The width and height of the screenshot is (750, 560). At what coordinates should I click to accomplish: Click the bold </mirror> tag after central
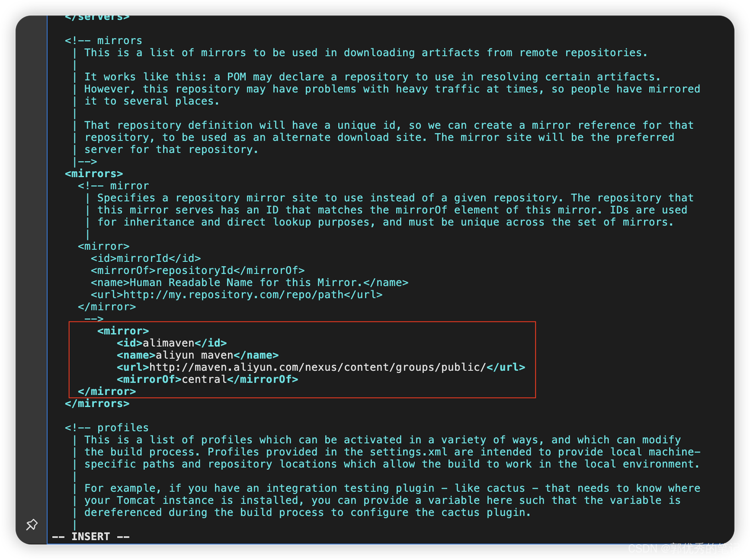tap(107, 391)
